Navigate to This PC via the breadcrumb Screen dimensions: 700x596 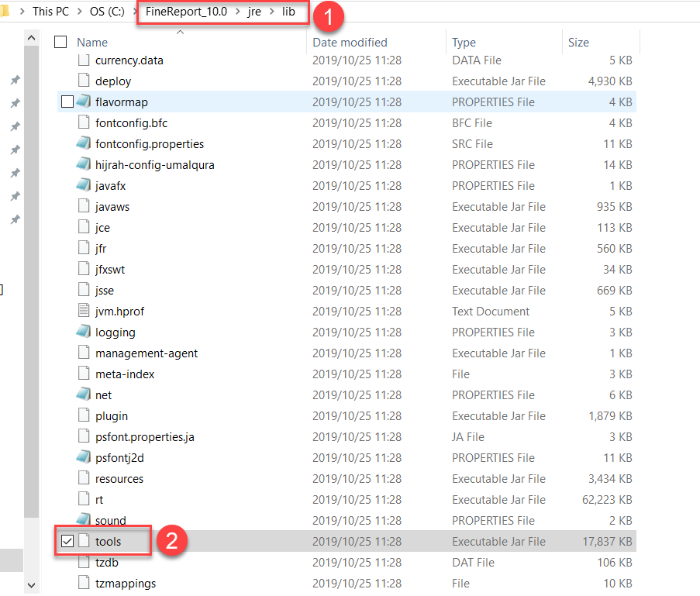[50, 11]
